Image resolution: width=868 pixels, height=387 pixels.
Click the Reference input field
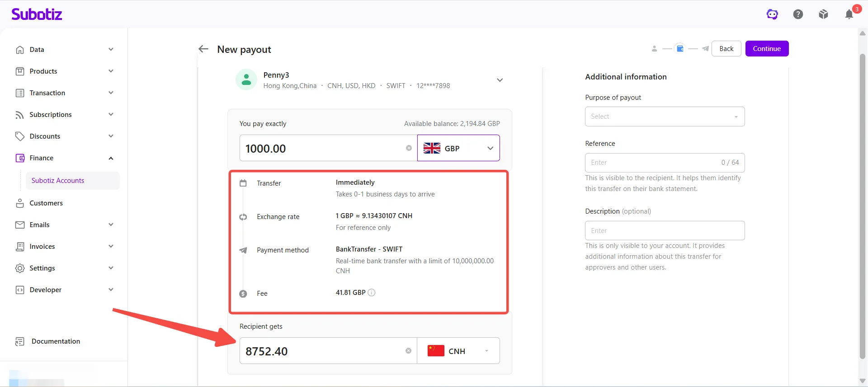point(665,163)
